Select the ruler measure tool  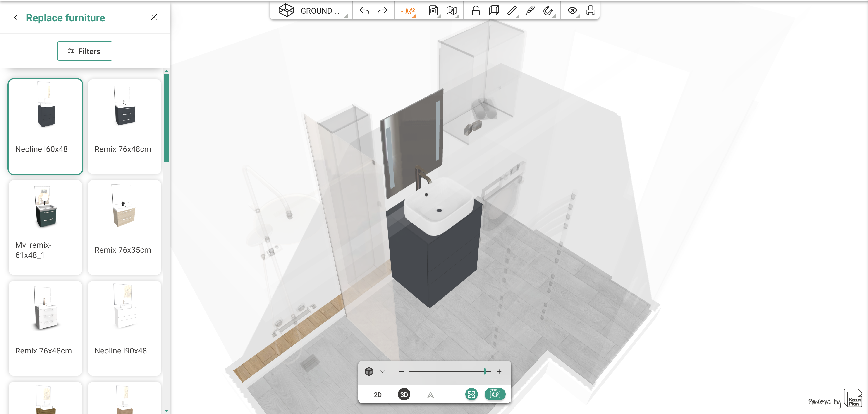point(512,11)
